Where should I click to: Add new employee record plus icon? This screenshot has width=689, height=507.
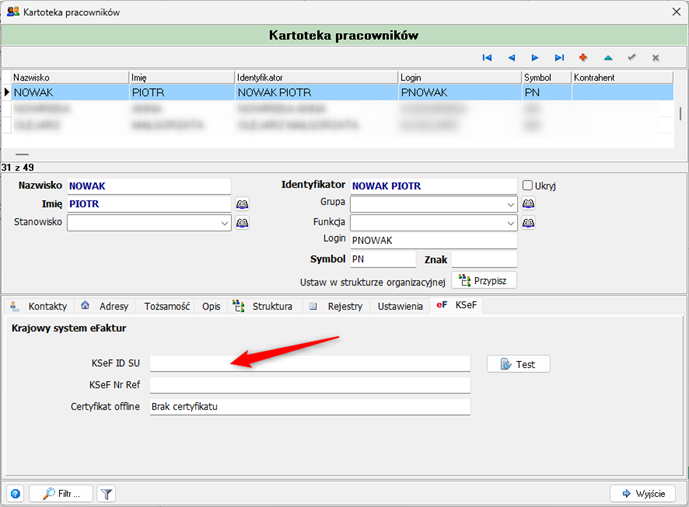[584, 58]
